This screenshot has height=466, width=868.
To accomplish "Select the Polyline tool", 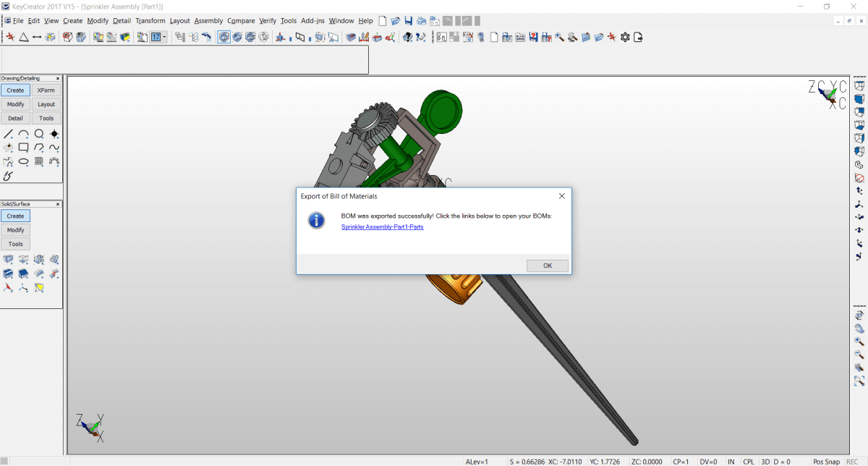I will point(39,148).
